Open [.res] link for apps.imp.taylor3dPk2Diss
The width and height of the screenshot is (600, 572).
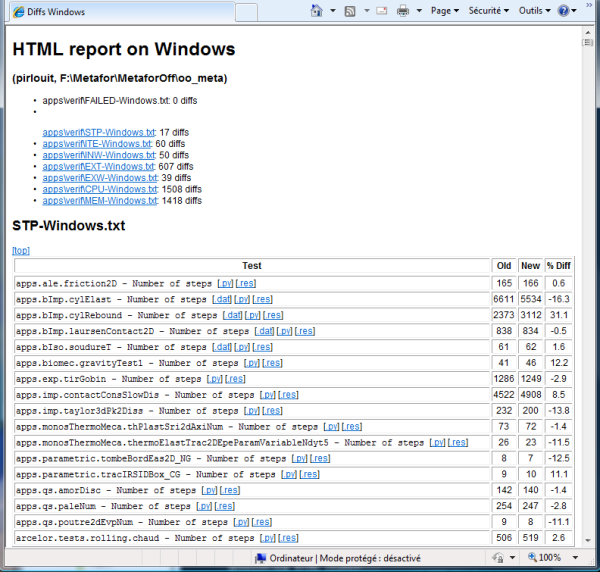click(272, 411)
